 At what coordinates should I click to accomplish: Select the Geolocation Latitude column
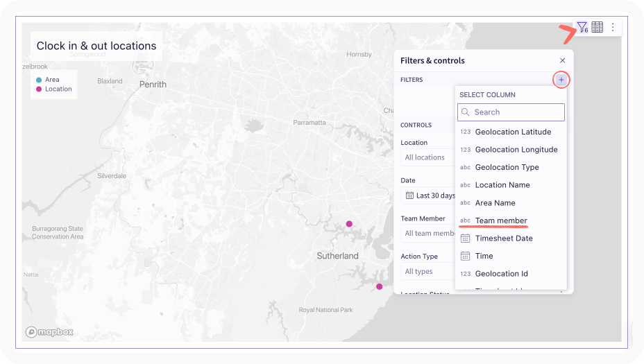[511, 132]
